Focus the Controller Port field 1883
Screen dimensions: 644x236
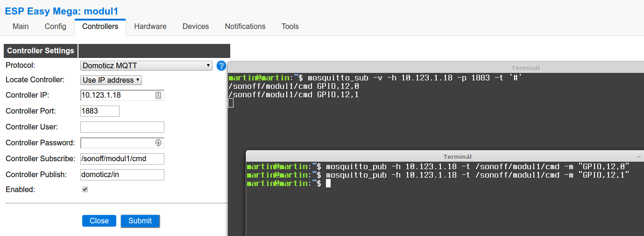(100, 111)
